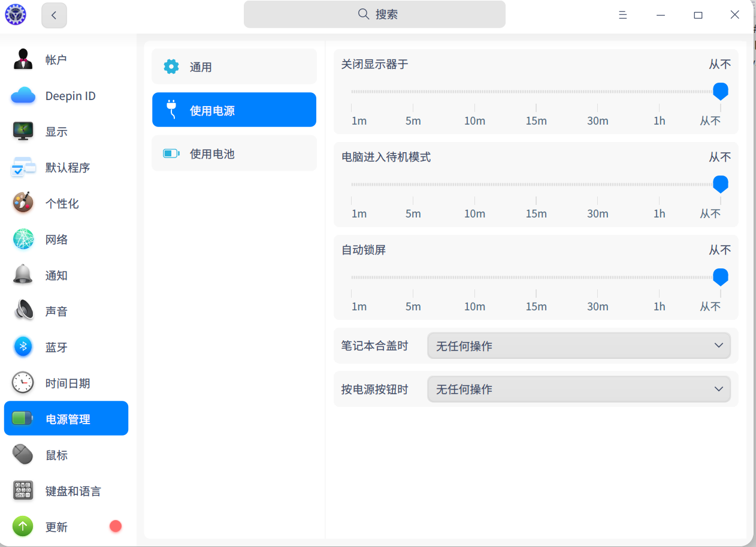This screenshot has width=756, height=547.
Task: Set 自动锁屏 slider to 30m mark
Action: tap(598, 278)
